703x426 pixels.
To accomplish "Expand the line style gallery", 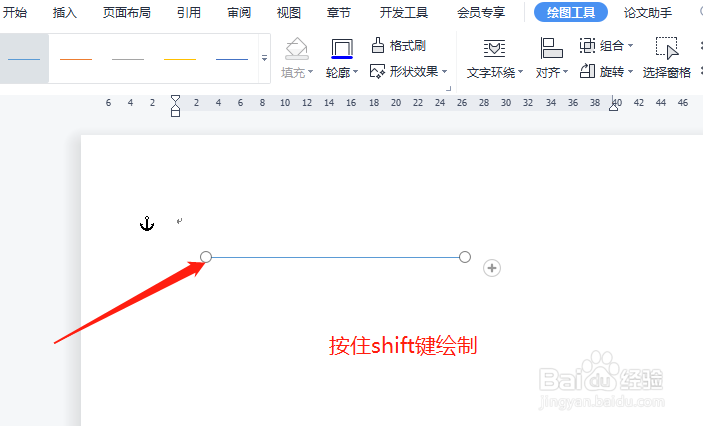I will tap(265, 58).
